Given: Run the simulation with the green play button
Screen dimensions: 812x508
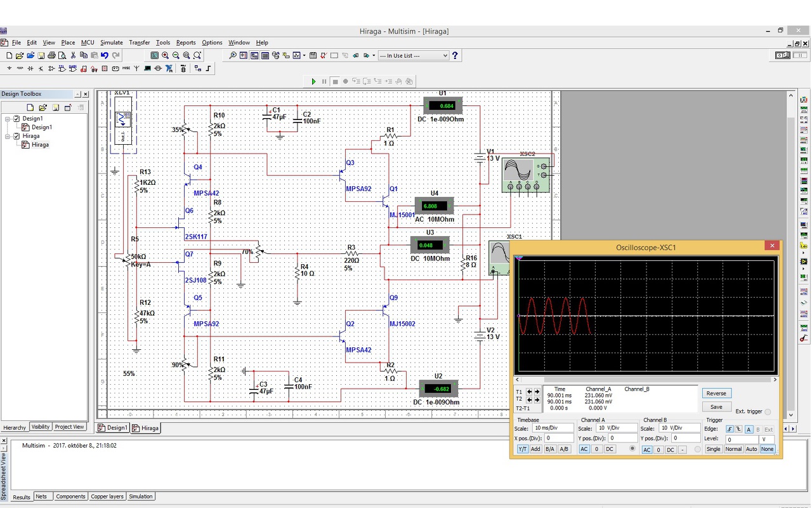Looking at the screenshot, I should coord(313,81).
